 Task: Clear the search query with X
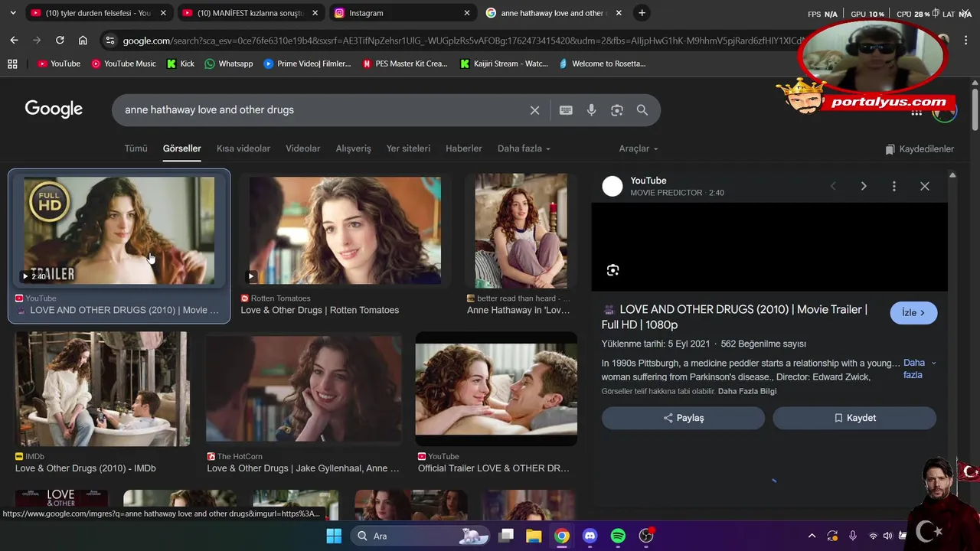(534, 110)
